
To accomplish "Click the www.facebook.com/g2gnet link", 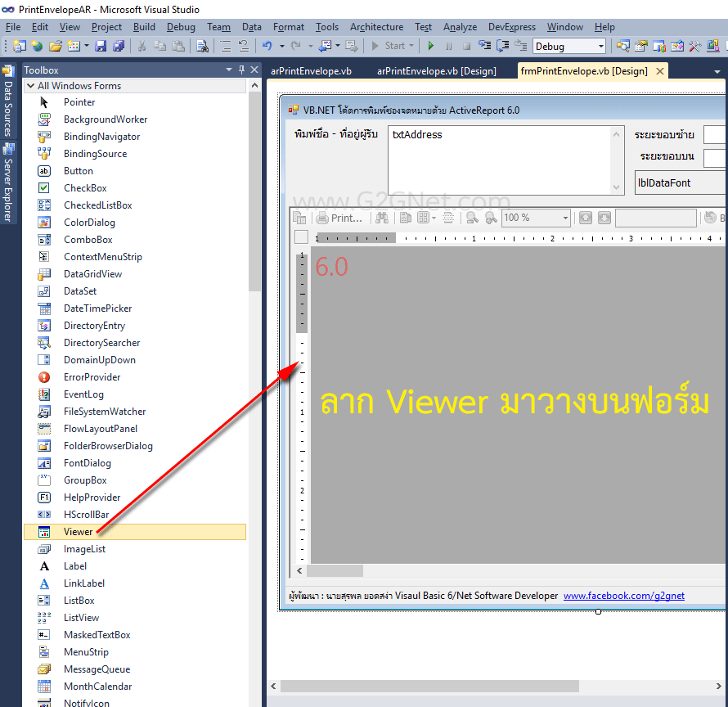I will (623, 596).
